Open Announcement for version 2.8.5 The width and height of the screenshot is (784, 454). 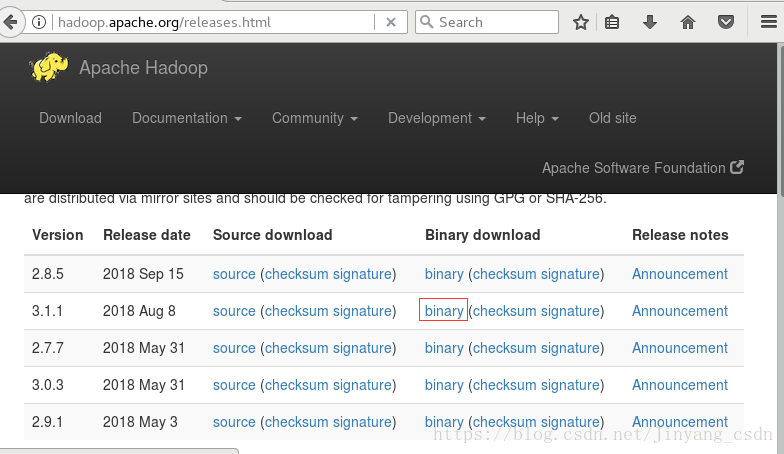click(x=680, y=274)
